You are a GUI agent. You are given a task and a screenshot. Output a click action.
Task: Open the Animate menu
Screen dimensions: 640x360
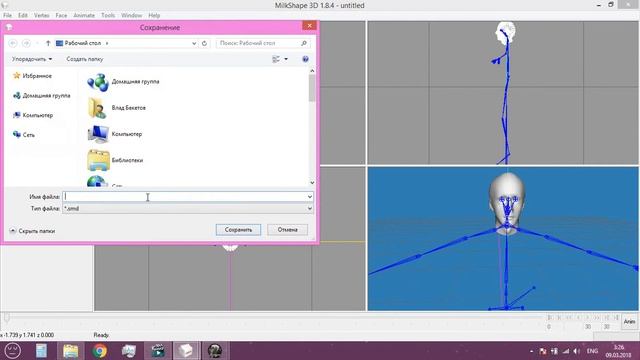coord(84,16)
